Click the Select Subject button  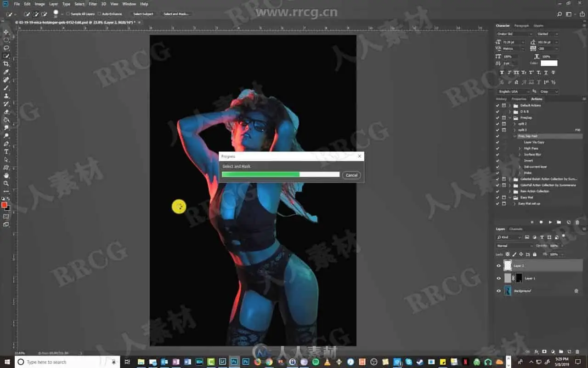point(143,14)
